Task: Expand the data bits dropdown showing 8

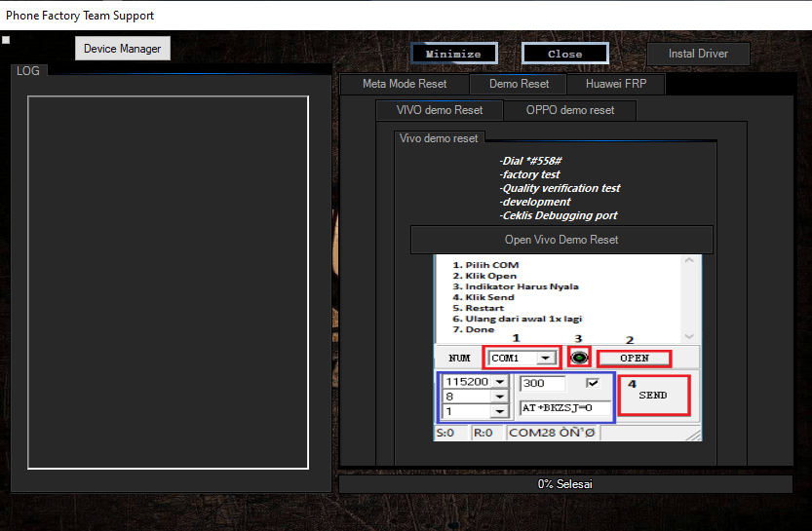Action: (499, 398)
